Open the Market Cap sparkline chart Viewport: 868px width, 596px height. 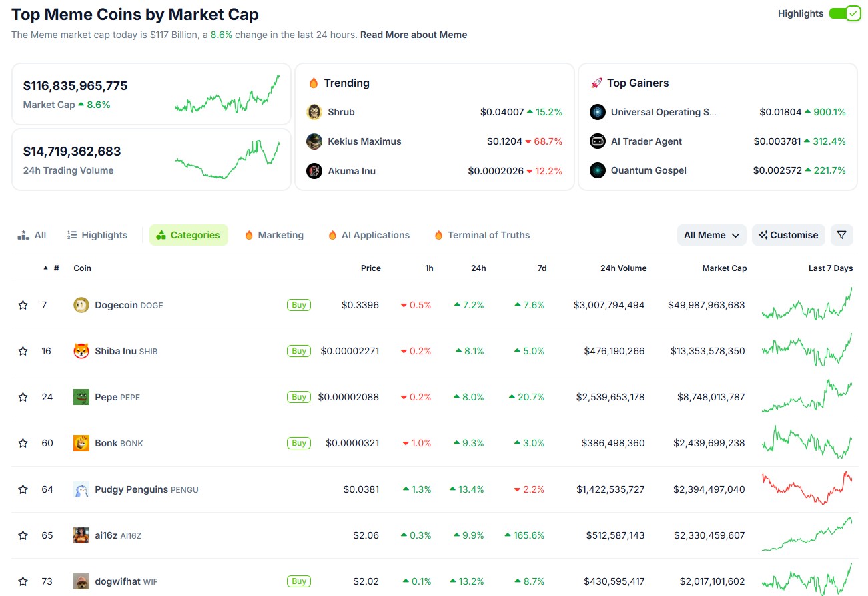(228, 94)
